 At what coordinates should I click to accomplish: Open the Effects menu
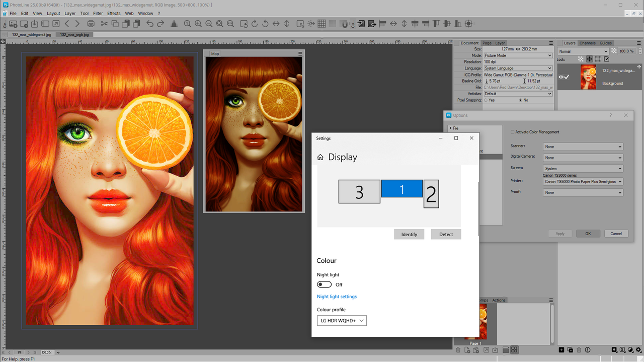114,13
